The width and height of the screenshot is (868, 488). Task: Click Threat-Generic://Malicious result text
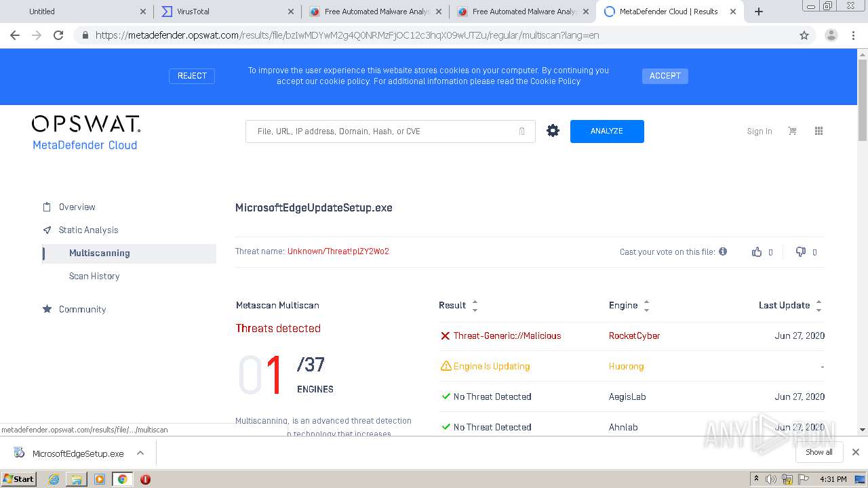point(507,335)
